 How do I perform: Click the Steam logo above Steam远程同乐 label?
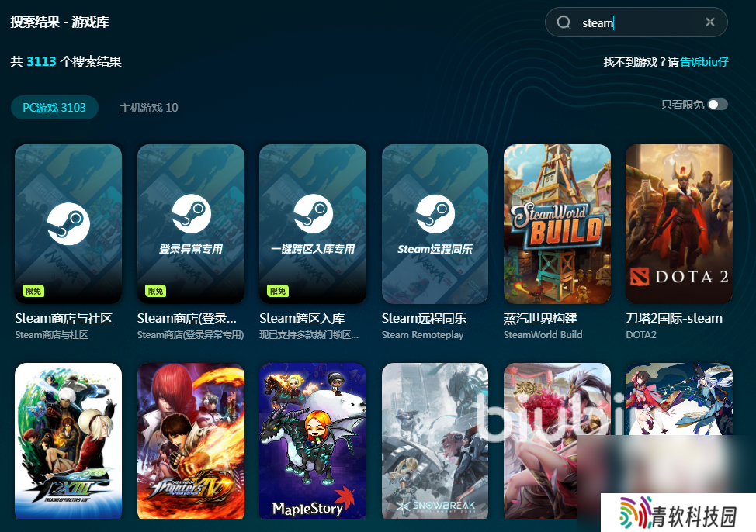[435, 214]
